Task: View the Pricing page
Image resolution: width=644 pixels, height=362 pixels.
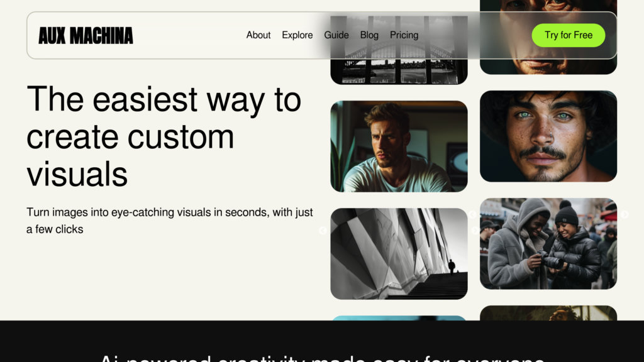Action: click(x=404, y=35)
